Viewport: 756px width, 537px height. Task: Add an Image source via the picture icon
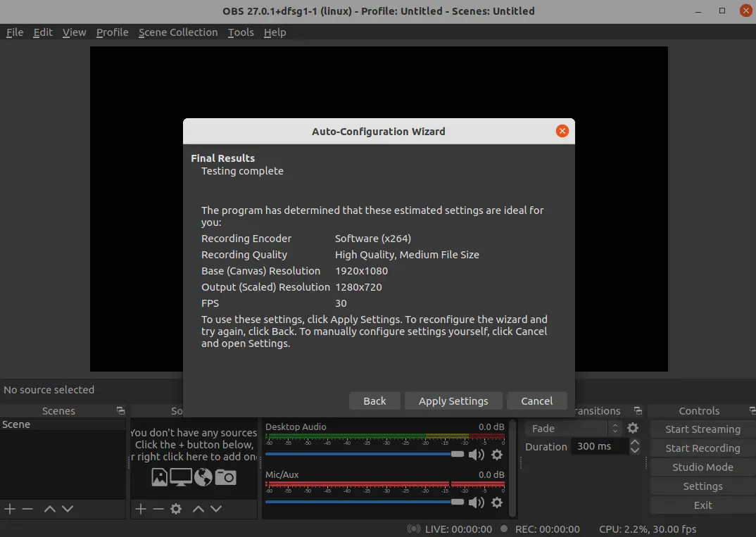click(x=158, y=477)
